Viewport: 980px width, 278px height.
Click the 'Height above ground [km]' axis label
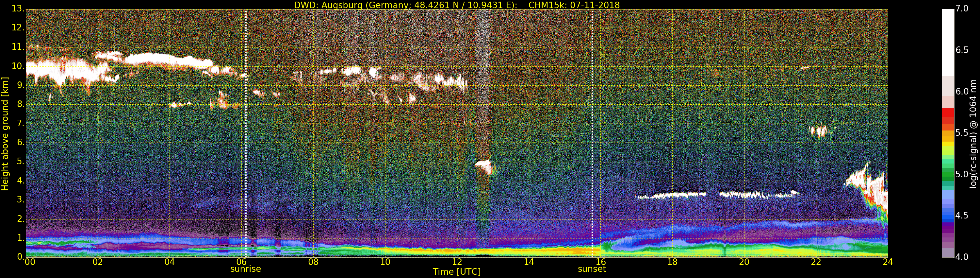5,134
